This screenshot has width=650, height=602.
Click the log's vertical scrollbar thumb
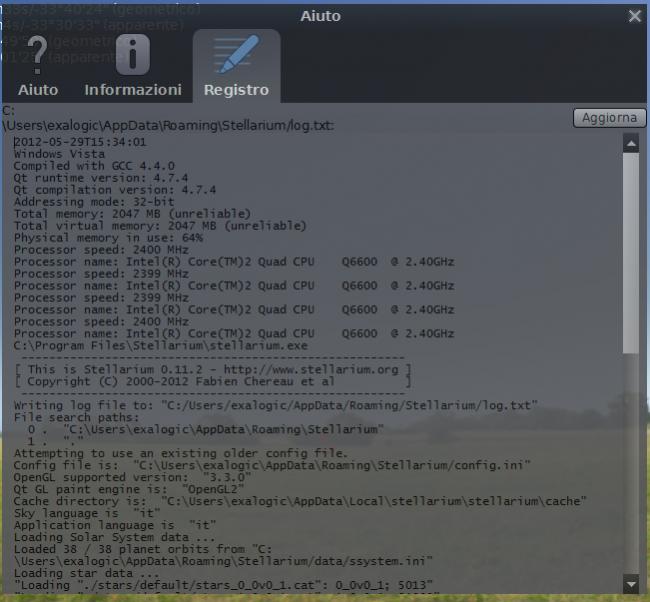[630, 250]
